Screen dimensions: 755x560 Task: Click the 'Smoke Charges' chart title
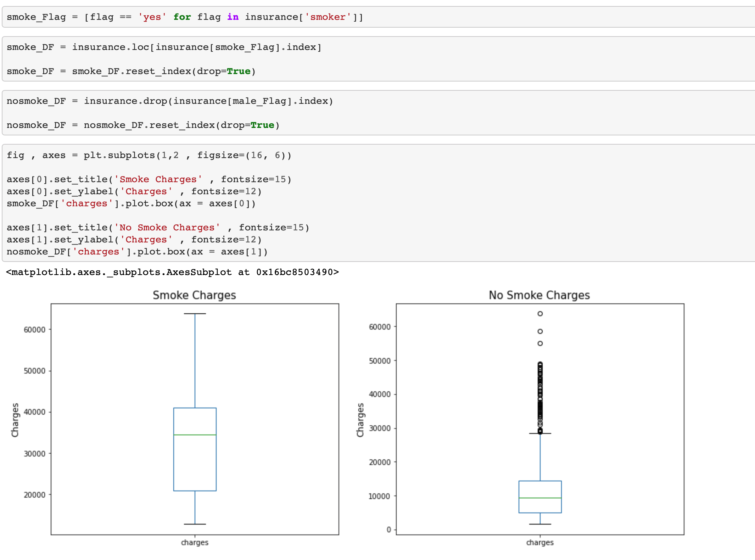coord(194,295)
